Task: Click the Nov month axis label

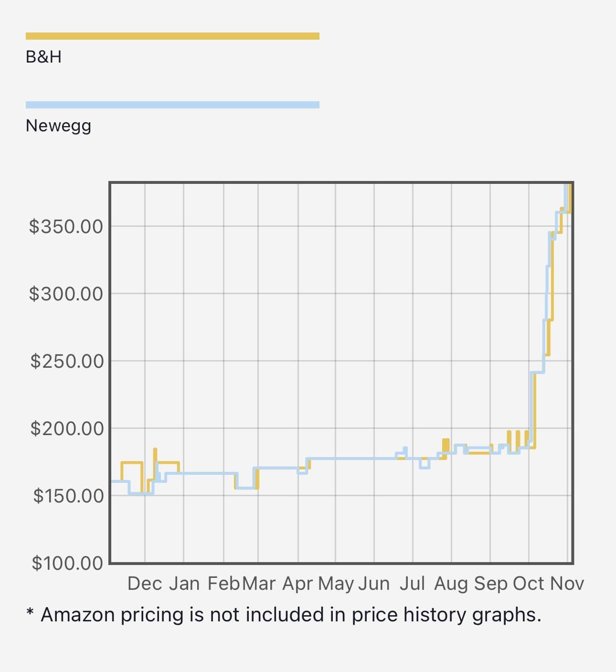Action: coord(567,584)
